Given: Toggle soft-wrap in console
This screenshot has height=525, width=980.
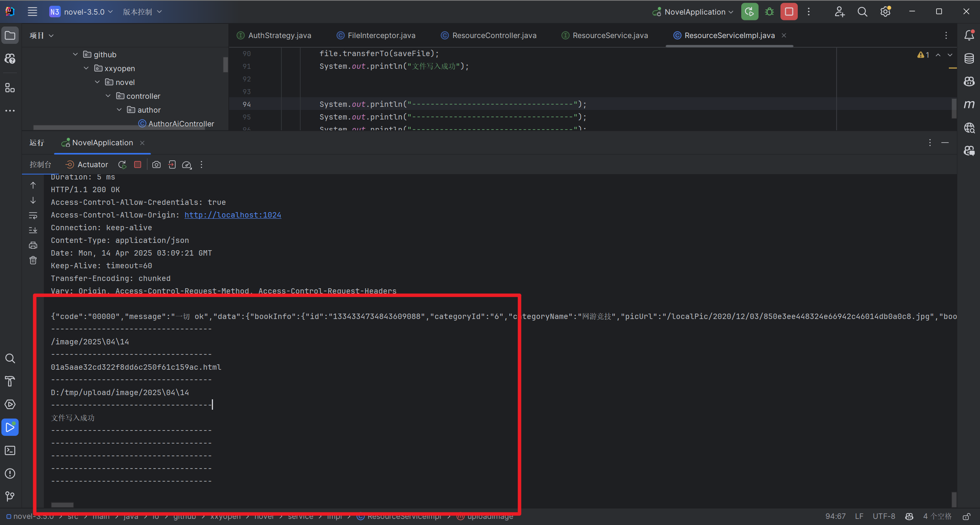Looking at the screenshot, I should point(33,215).
